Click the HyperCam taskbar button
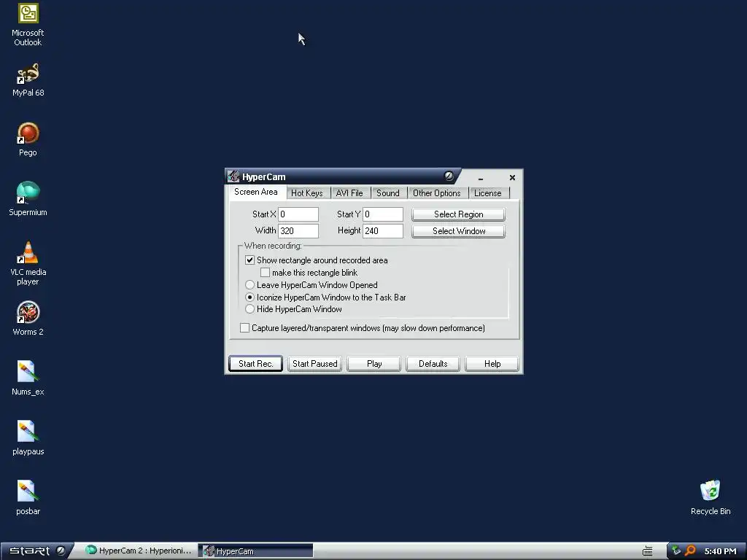The height and width of the screenshot is (560, 747). click(256, 551)
